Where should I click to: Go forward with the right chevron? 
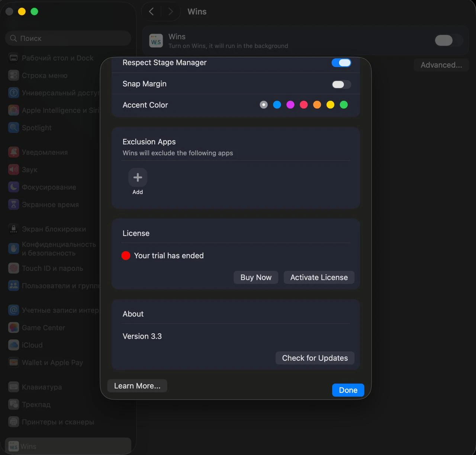point(171,12)
